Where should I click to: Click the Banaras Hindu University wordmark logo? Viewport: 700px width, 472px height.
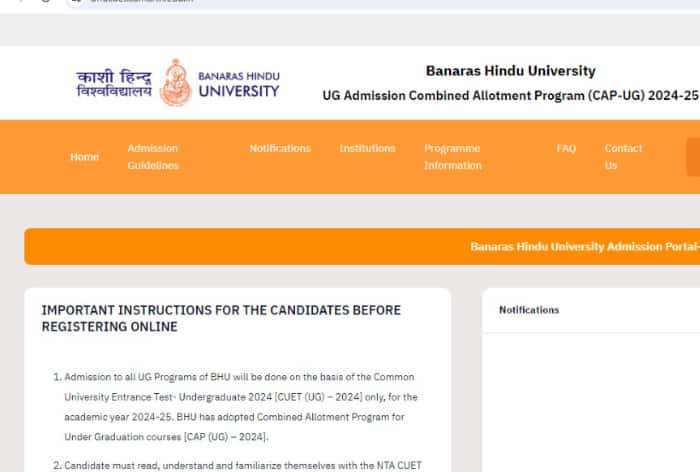click(x=239, y=85)
